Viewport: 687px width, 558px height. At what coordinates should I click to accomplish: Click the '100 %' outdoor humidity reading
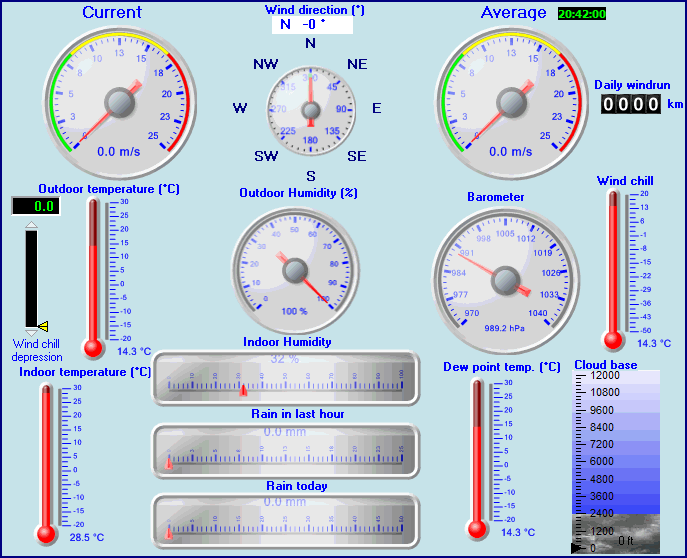(x=294, y=311)
